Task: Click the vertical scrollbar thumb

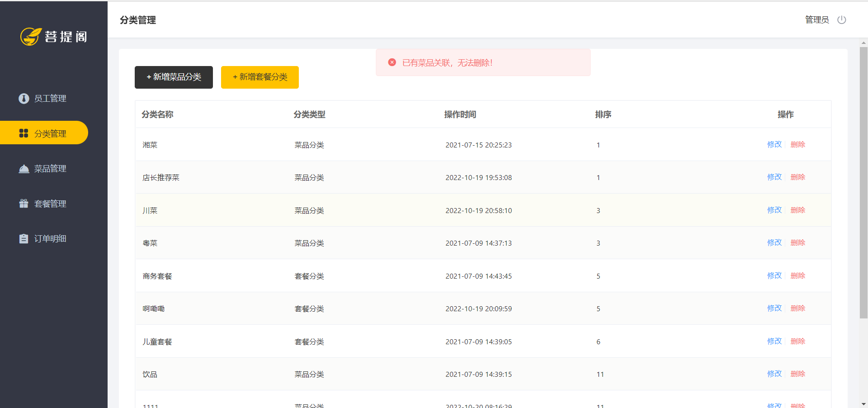Action: click(863, 183)
